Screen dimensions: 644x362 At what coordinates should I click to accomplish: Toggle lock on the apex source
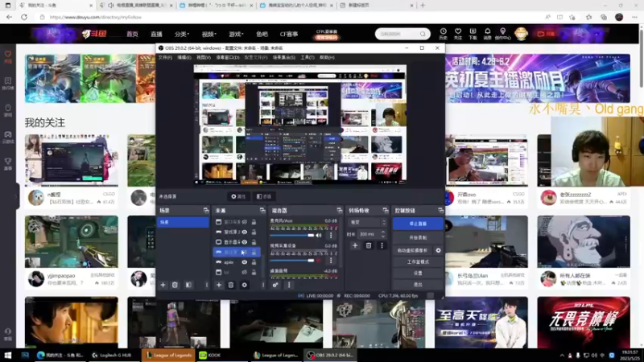254,262
